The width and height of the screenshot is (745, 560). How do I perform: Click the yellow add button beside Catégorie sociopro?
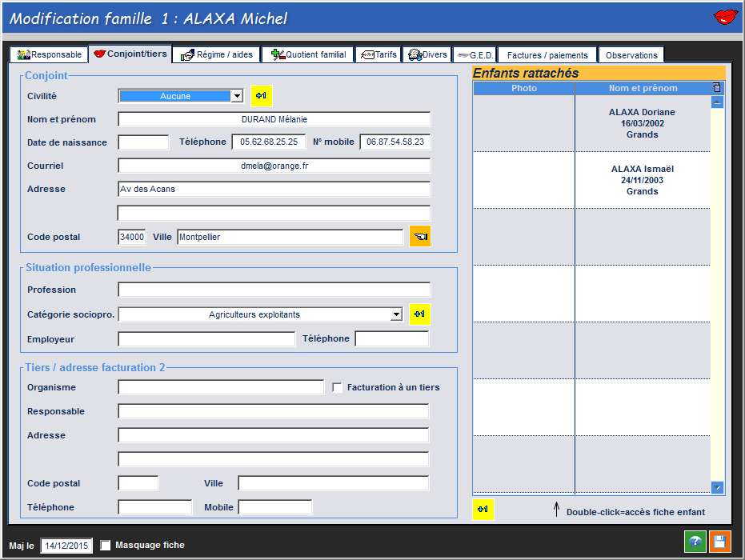tap(419, 314)
